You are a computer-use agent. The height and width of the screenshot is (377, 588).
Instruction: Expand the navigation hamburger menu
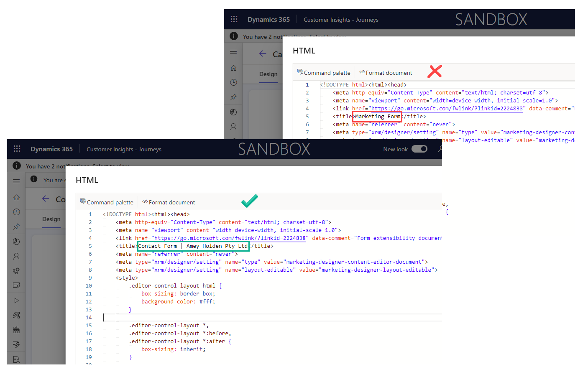click(16, 181)
